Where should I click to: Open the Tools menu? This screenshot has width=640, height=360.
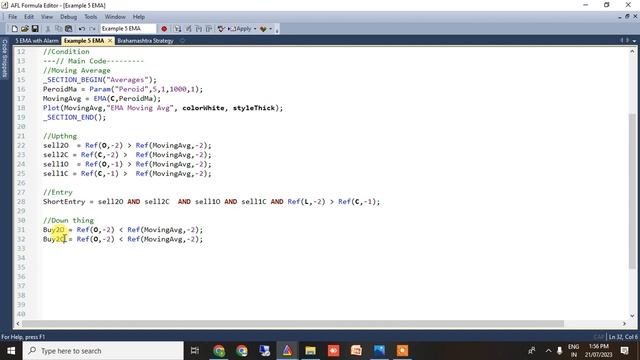click(91, 17)
